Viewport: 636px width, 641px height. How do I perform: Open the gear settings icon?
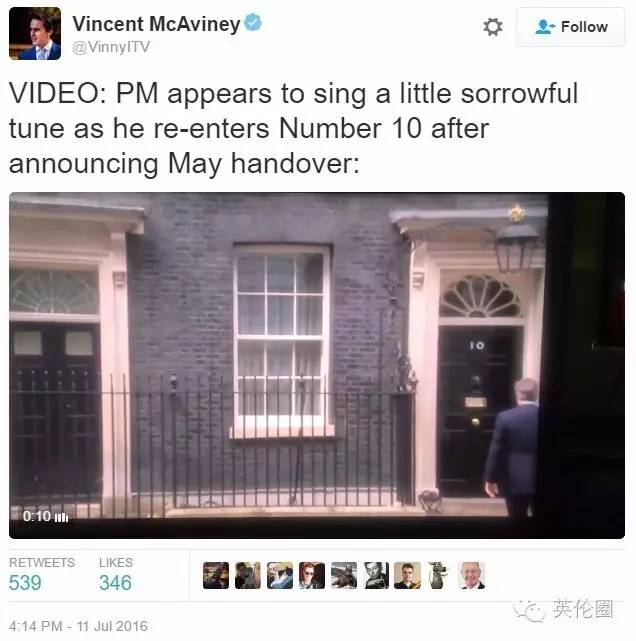point(493,27)
